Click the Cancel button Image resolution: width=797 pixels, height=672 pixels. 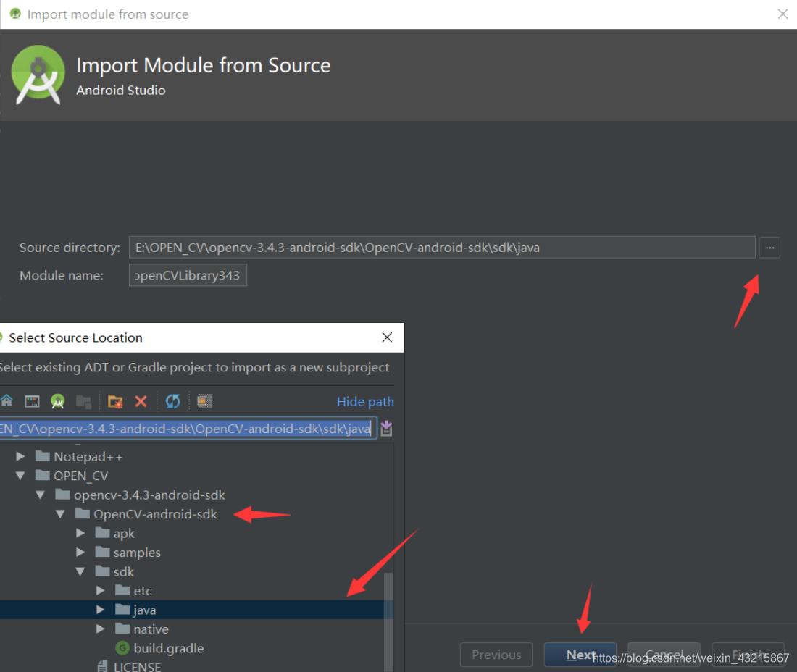point(664,655)
